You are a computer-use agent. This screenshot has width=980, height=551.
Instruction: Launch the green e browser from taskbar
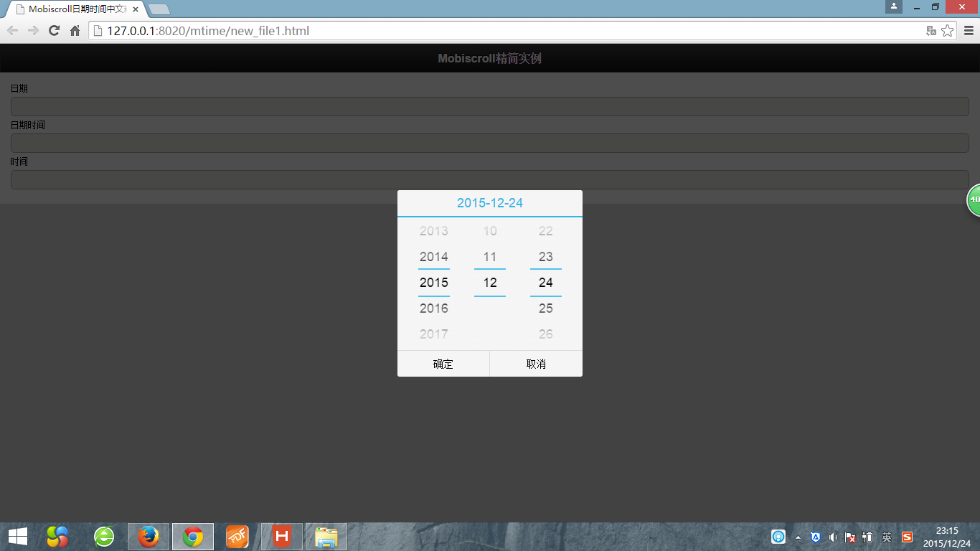tap(104, 537)
